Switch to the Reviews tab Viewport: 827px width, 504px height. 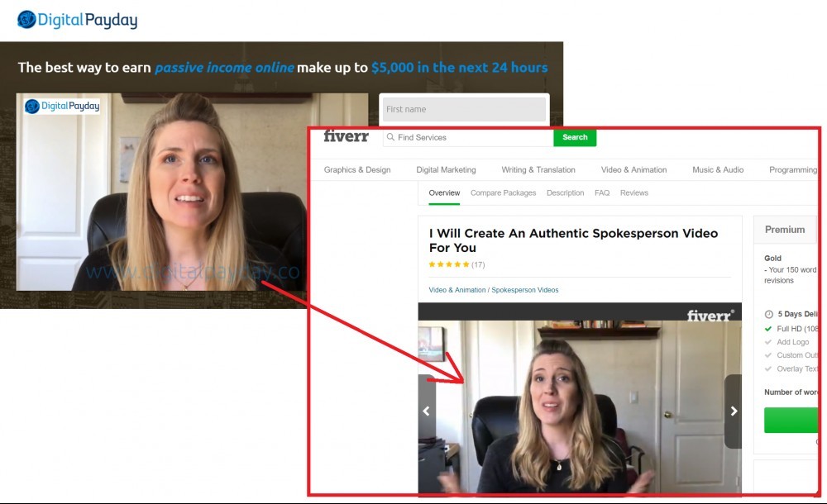[x=634, y=193]
